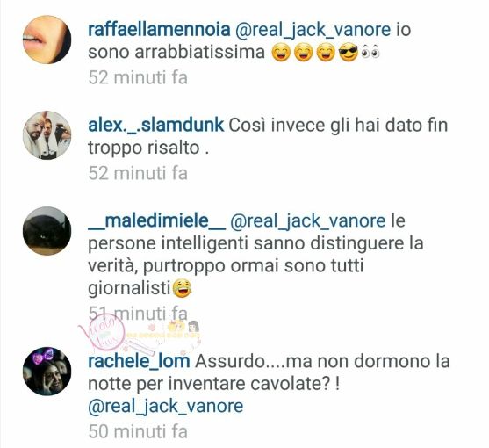
Task: Select the '52 minuti fa' timestamp under raffaellamennoia
Action: click(138, 77)
